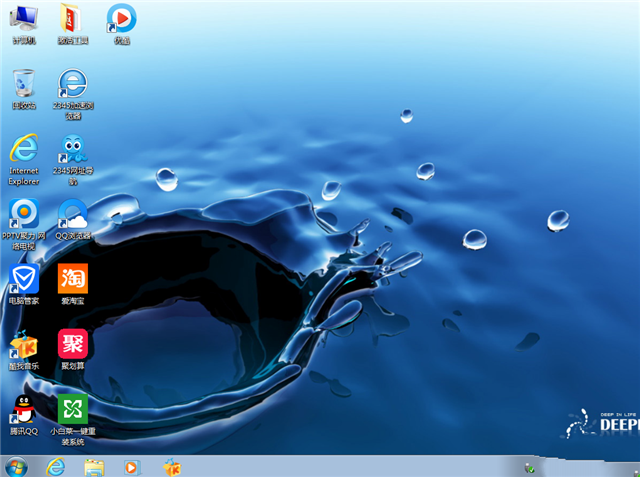Screen dimensions: 640x477
Task: Launch PPTV聚力 网络电视 shortcut
Action: [x=24, y=214]
